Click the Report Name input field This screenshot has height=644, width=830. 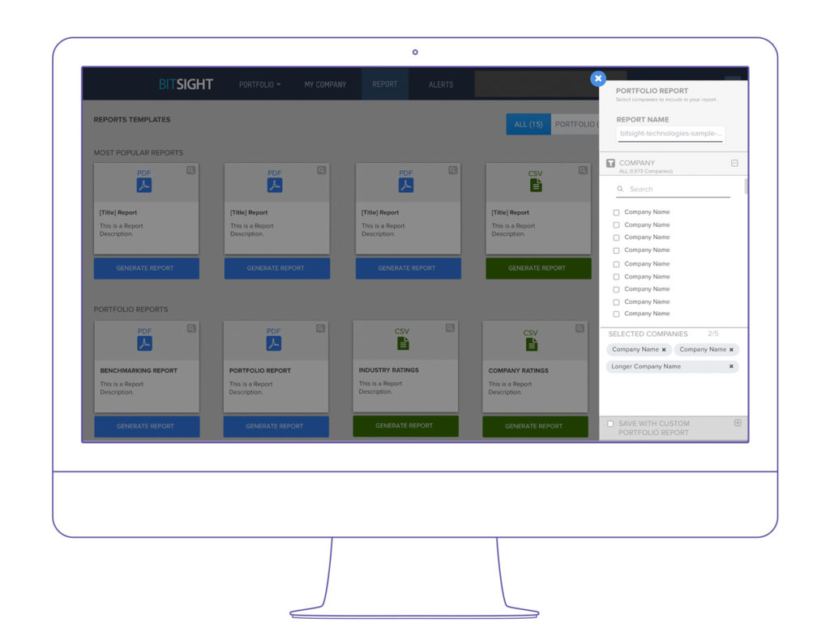(670, 134)
